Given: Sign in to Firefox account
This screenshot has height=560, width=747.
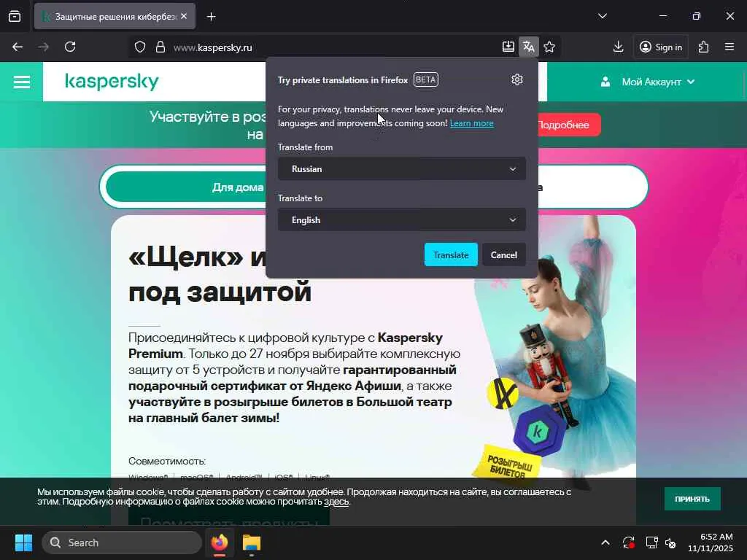Looking at the screenshot, I should [x=661, y=47].
